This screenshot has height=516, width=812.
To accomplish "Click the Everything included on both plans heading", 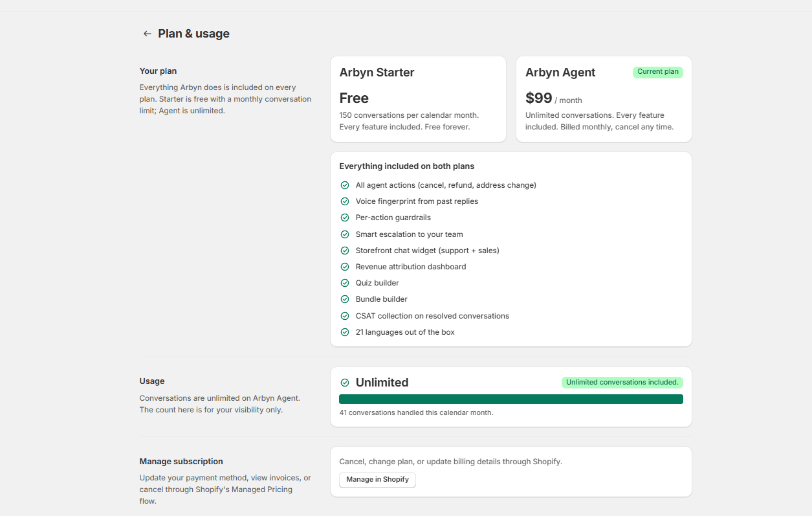I will point(406,166).
